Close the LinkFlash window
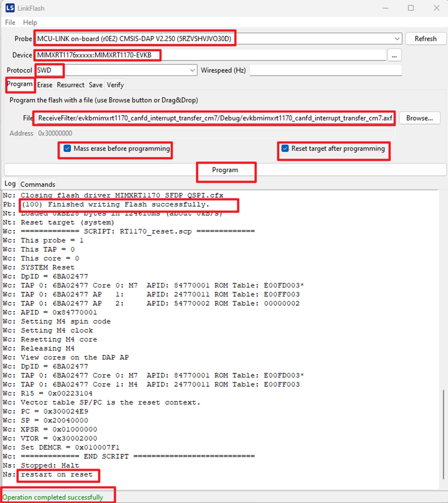This screenshot has width=448, height=503. click(437, 8)
